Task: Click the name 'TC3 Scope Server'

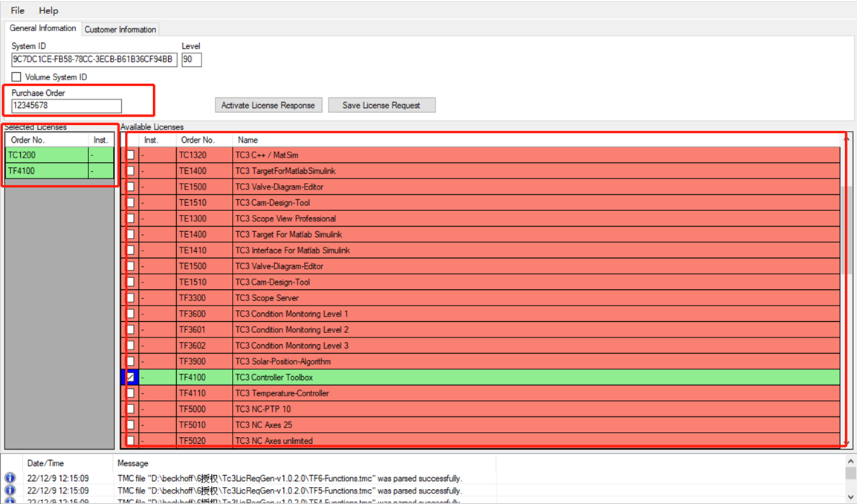Action: coord(267,298)
